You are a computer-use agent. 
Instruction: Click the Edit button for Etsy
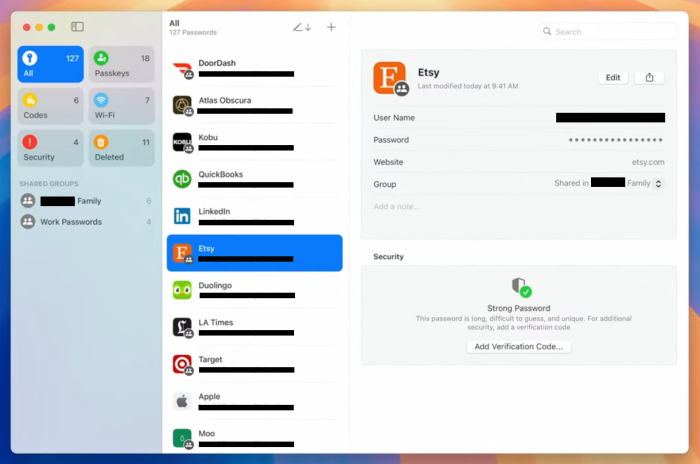tap(613, 78)
